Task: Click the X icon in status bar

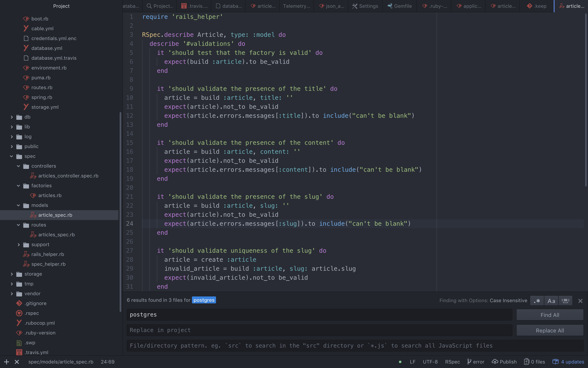Action: tap(17, 362)
